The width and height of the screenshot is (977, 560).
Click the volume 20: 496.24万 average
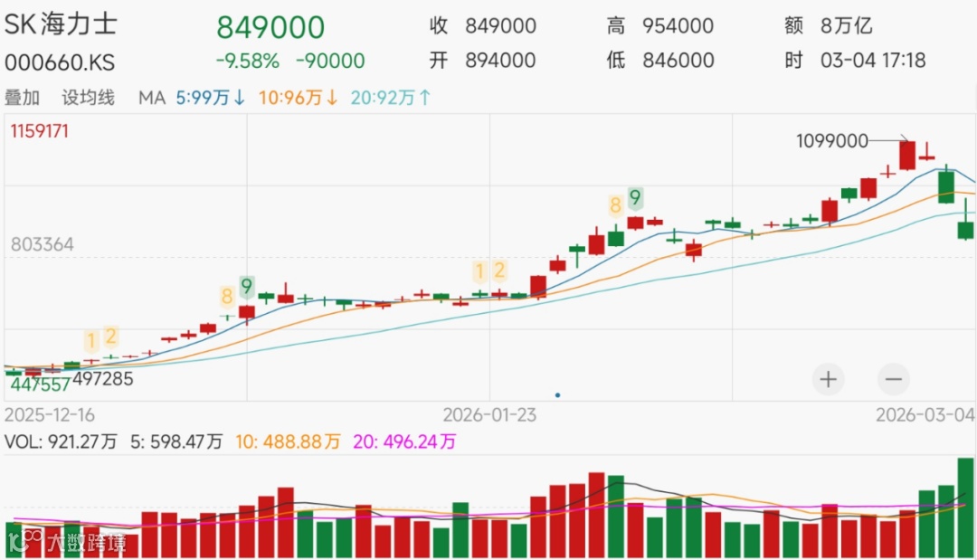(404, 441)
